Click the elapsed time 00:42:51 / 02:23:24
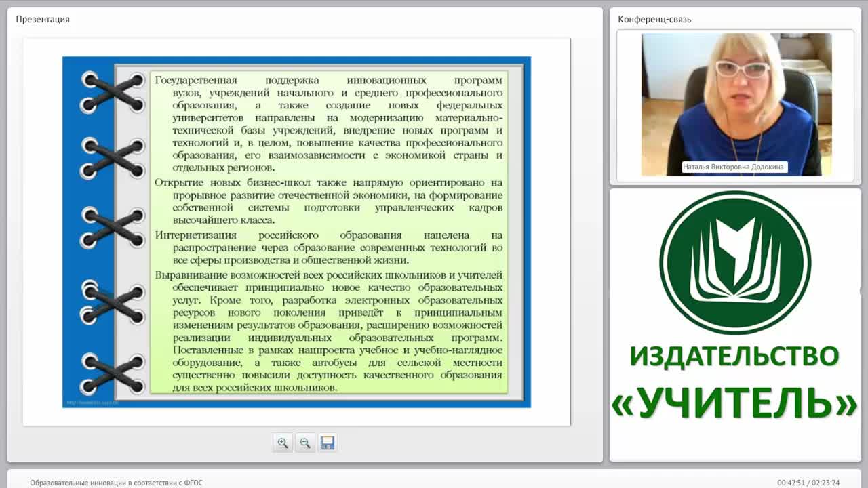The width and height of the screenshot is (868, 488). coord(808,483)
